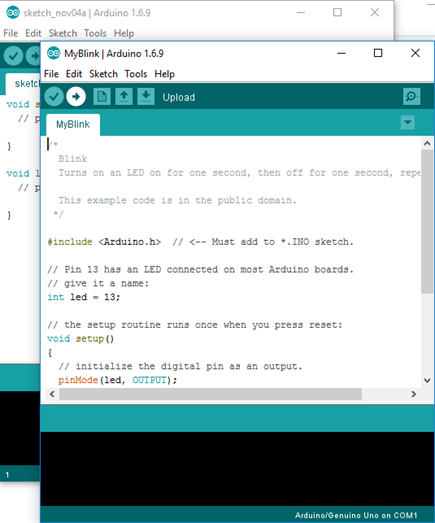The width and height of the screenshot is (435, 523).
Task: Click the 'int led = 13;' code line
Action: pyautogui.click(x=83, y=297)
